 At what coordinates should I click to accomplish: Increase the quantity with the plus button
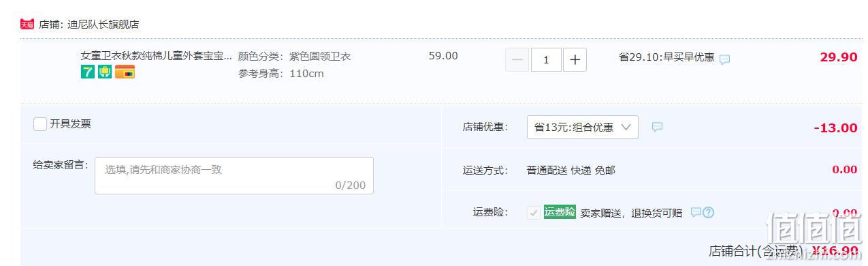[x=575, y=60]
